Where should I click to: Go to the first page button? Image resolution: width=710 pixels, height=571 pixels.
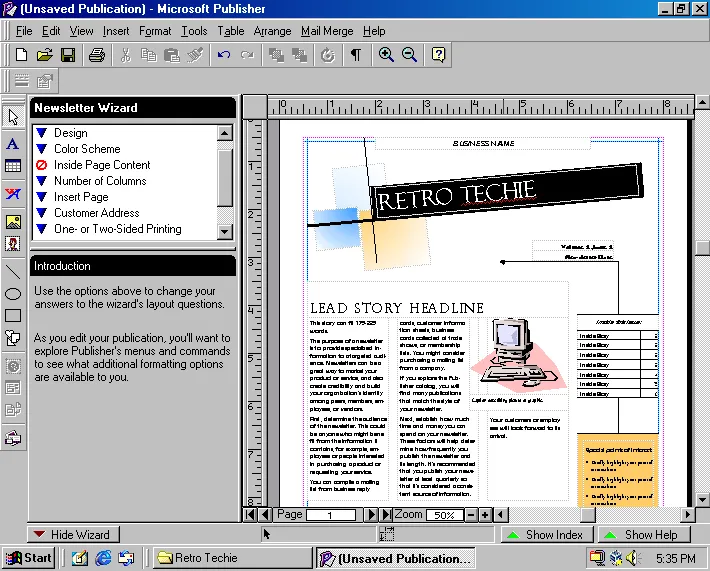[x=249, y=514]
